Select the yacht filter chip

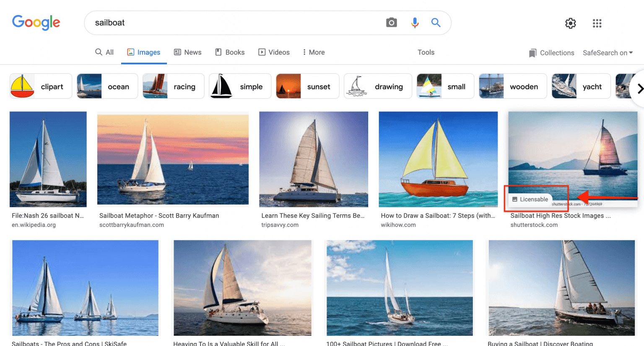(x=581, y=86)
